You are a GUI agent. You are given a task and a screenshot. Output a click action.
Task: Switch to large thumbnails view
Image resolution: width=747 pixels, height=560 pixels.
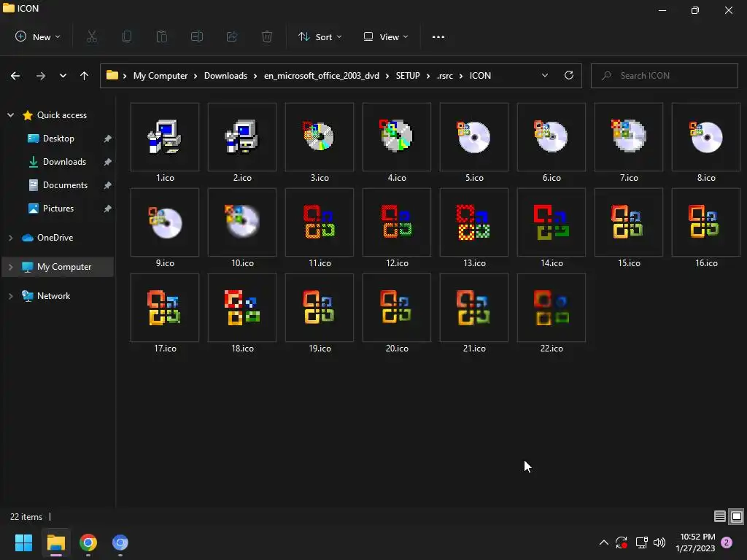click(x=737, y=516)
